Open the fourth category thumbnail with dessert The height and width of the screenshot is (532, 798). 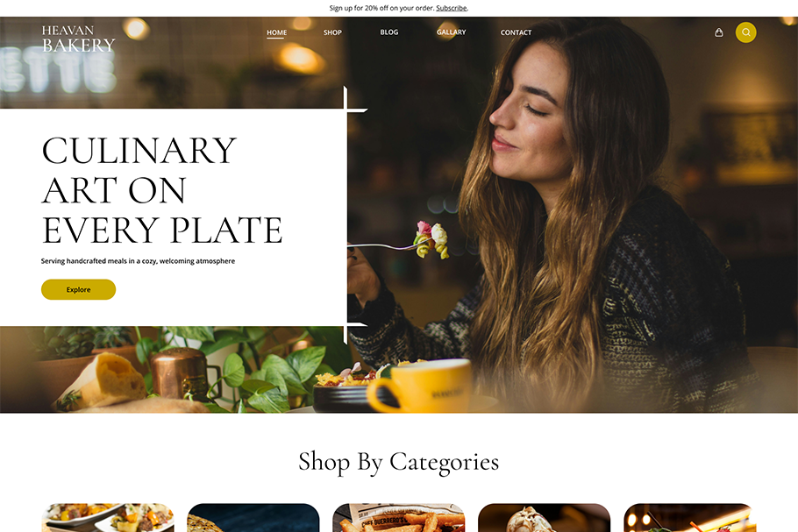coord(544,518)
